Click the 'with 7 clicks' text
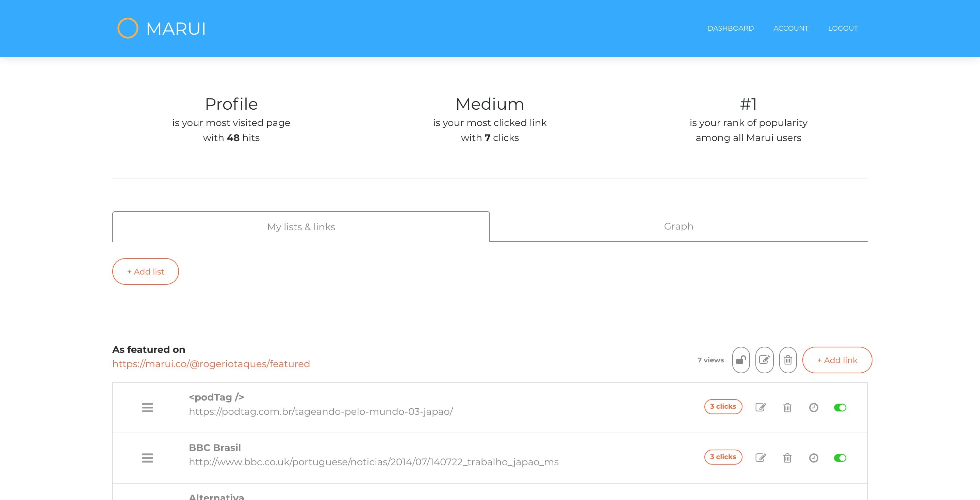Image resolution: width=980 pixels, height=500 pixels. coord(490,138)
